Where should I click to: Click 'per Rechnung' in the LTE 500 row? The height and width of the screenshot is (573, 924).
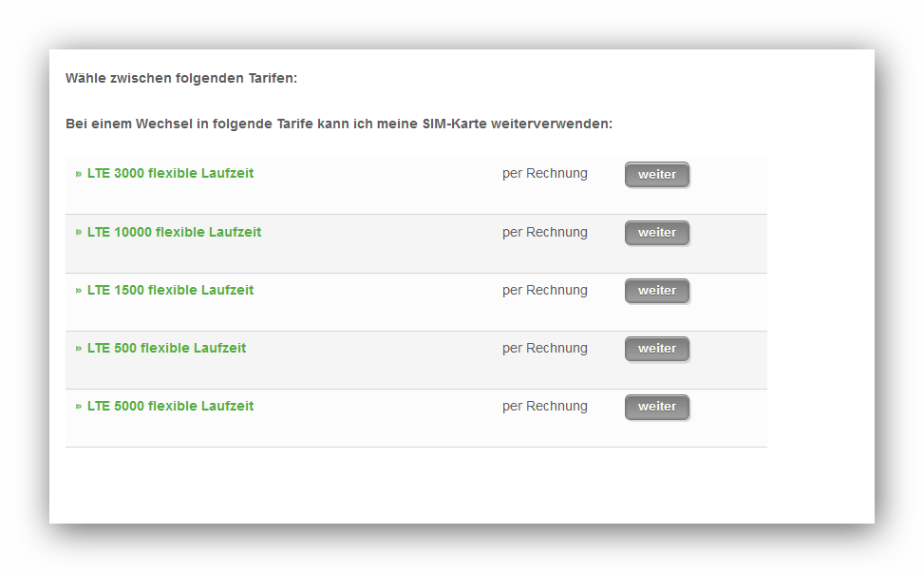(x=545, y=349)
